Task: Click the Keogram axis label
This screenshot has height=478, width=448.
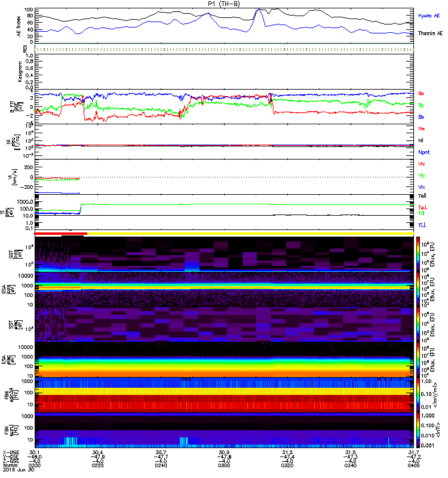Action: click(20, 72)
